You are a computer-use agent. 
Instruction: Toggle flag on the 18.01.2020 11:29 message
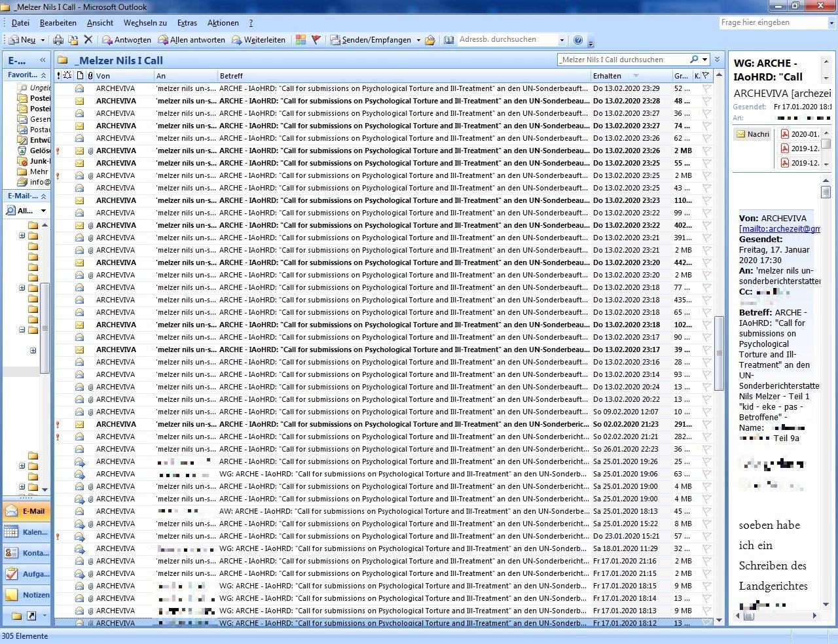[706, 548]
